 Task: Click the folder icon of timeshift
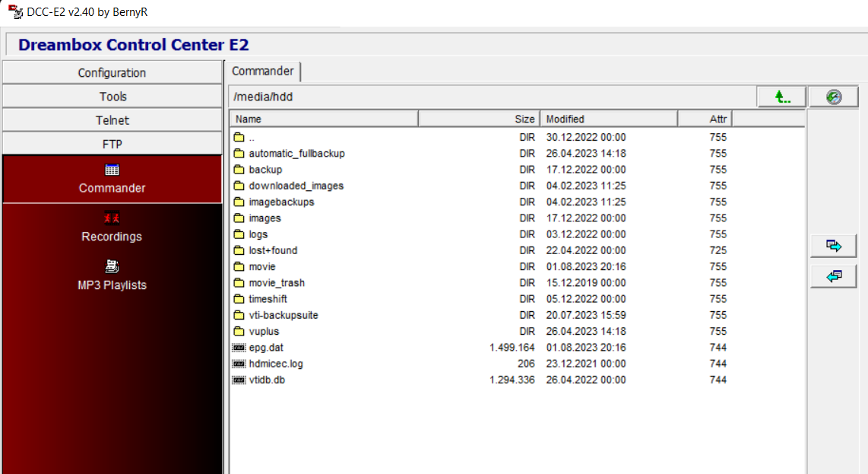point(239,299)
